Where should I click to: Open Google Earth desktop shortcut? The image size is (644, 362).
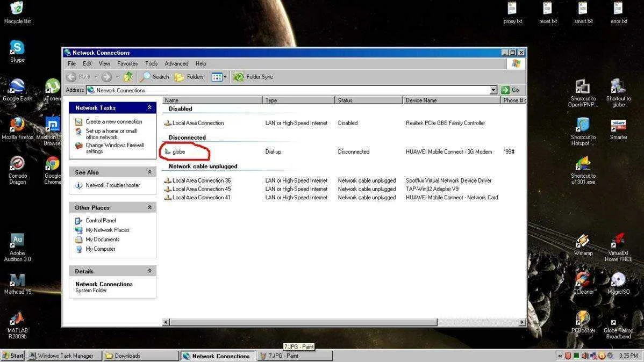[x=17, y=90]
